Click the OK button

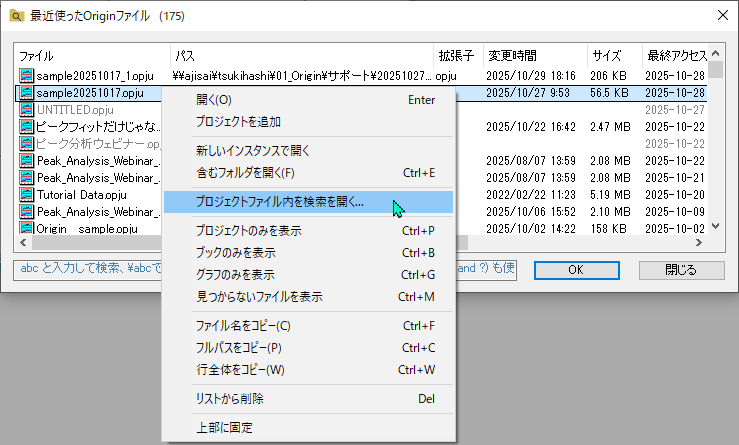576,270
